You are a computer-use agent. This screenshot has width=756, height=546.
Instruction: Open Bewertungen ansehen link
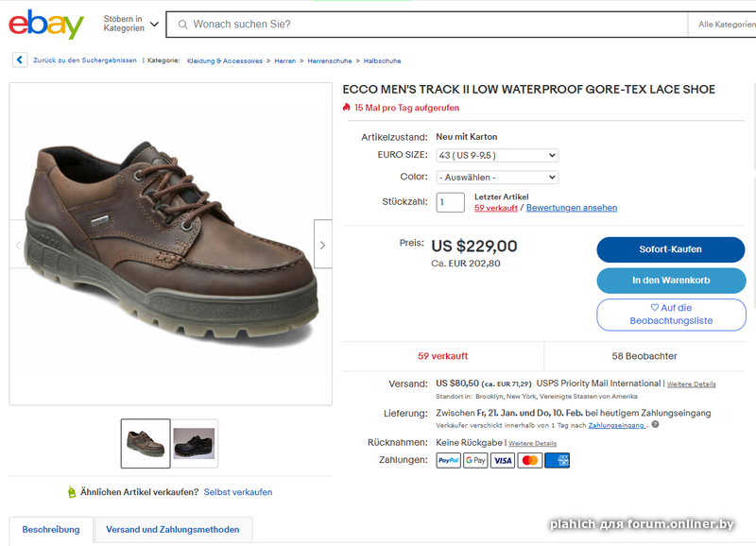(x=572, y=208)
